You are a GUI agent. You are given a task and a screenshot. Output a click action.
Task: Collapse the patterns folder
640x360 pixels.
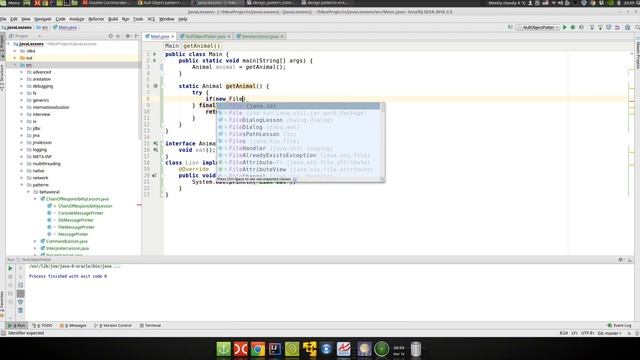coord(22,185)
